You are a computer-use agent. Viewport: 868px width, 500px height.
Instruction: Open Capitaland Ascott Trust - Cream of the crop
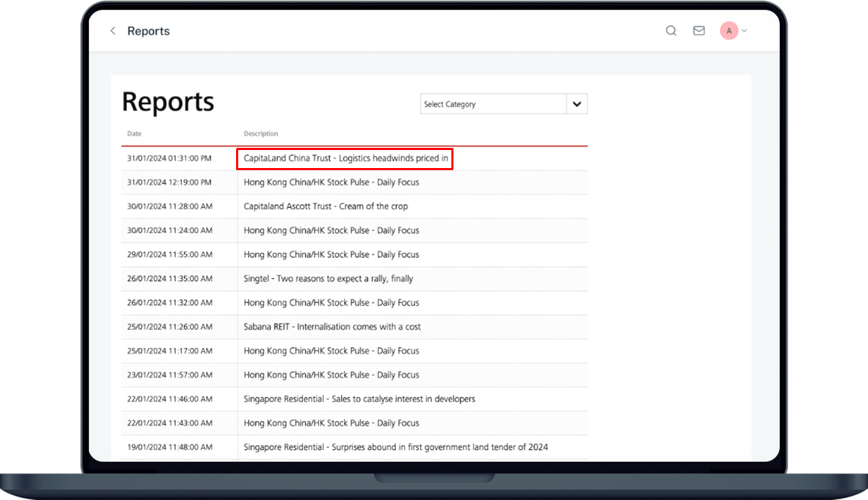point(326,206)
